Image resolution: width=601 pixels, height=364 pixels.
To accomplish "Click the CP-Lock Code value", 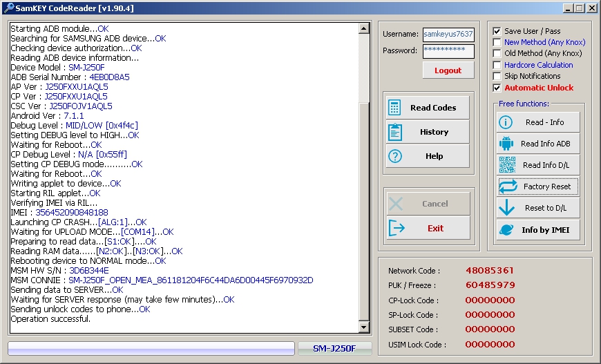I will tap(490, 300).
